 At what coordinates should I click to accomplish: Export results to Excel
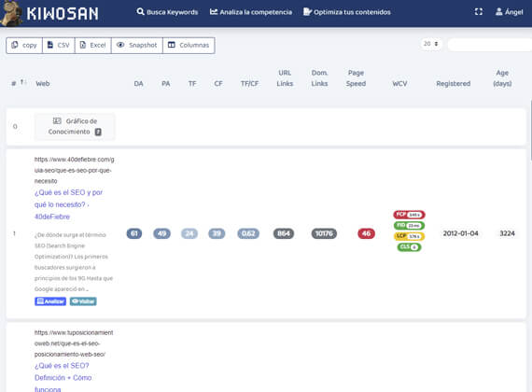93,45
